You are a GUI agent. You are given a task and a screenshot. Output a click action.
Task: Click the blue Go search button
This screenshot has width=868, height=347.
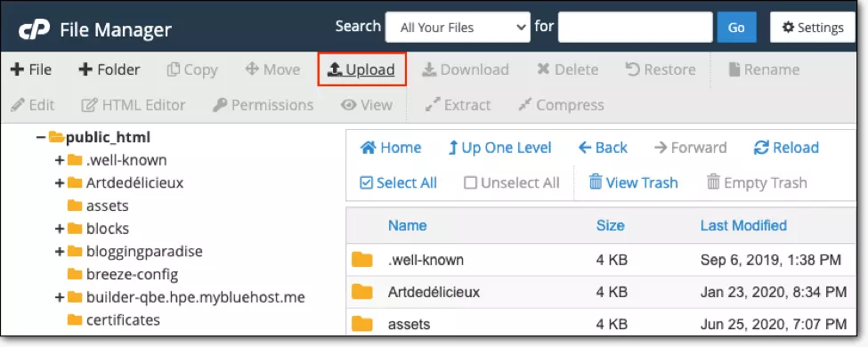tap(737, 27)
